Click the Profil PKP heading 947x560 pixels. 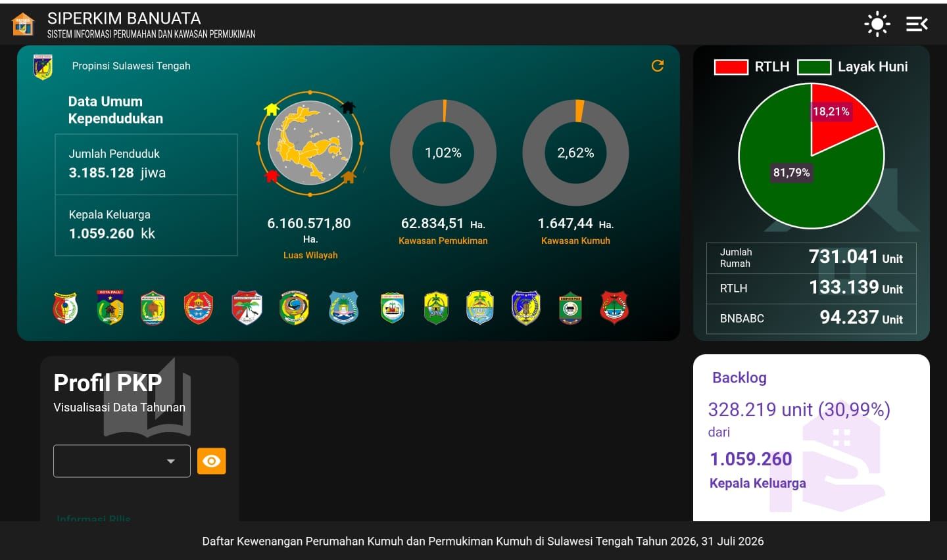pyautogui.click(x=108, y=383)
